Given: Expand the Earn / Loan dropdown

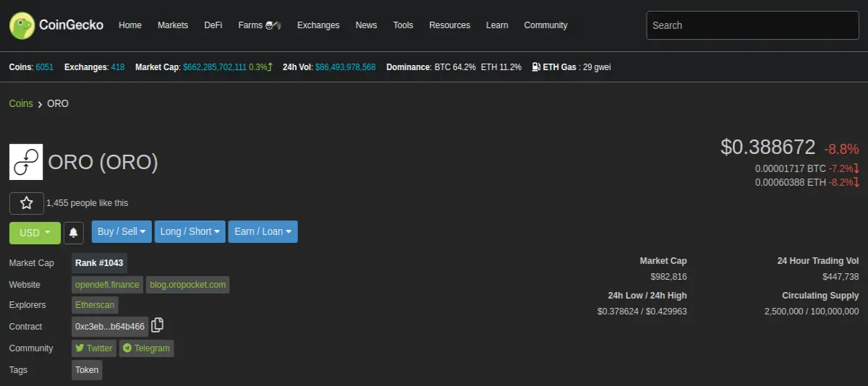Looking at the screenshot, I should [263, 231].
